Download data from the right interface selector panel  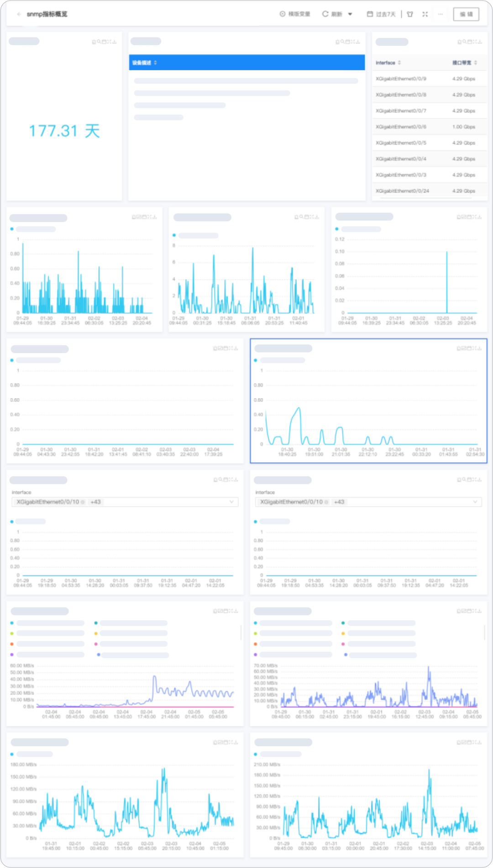point(480,479)
